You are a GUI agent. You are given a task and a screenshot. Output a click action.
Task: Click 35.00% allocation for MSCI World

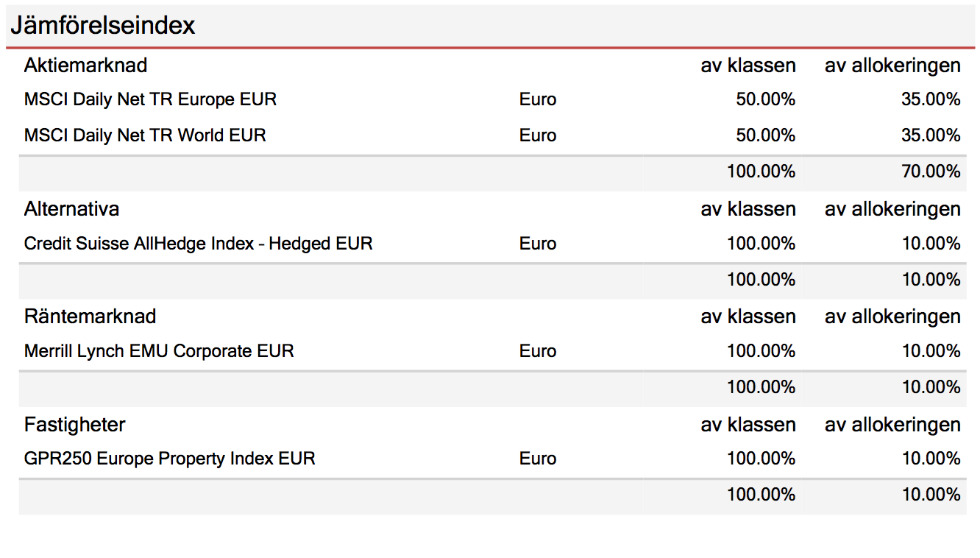tap(931, 135)
